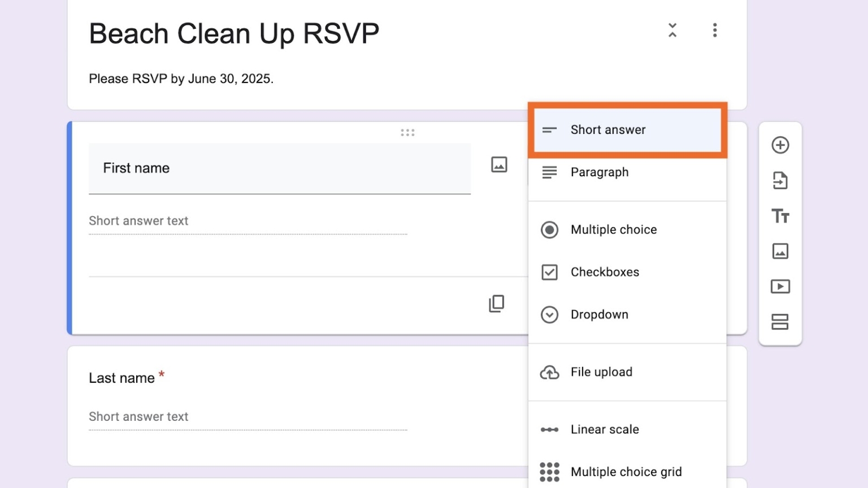Insert an image using the sidebar icon
This screenshot has width=868, height=488.
tap(780, 251)
